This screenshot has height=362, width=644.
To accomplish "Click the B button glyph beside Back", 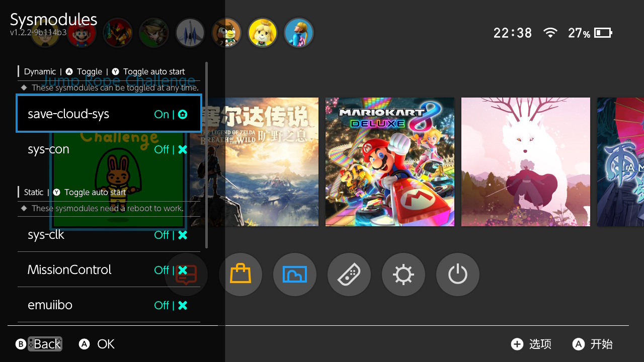I will [x=21, y=344].
